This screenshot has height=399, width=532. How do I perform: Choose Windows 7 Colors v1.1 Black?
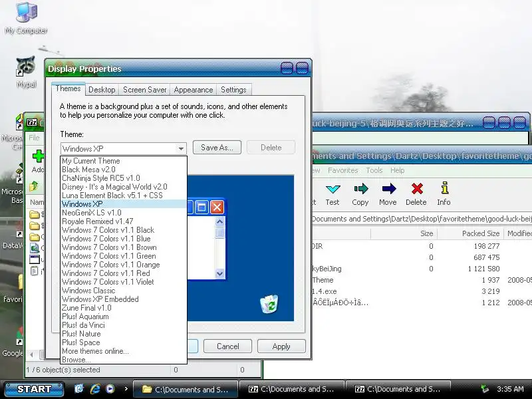(x=124, y=230)
